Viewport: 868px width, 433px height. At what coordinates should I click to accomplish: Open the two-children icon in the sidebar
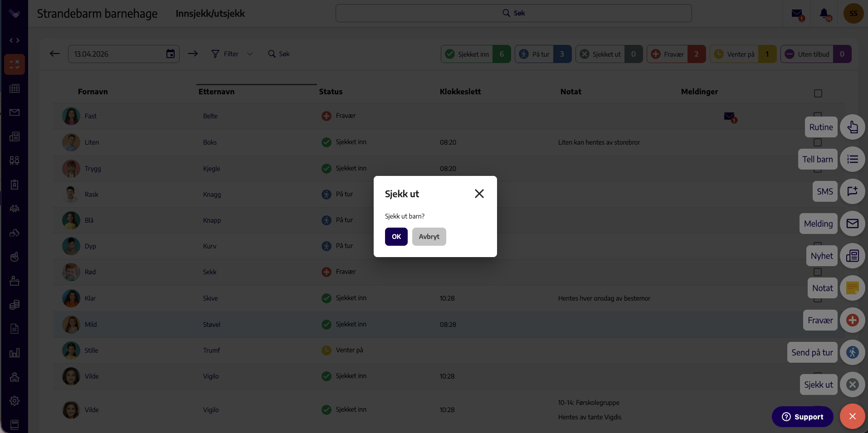[15, 161]
